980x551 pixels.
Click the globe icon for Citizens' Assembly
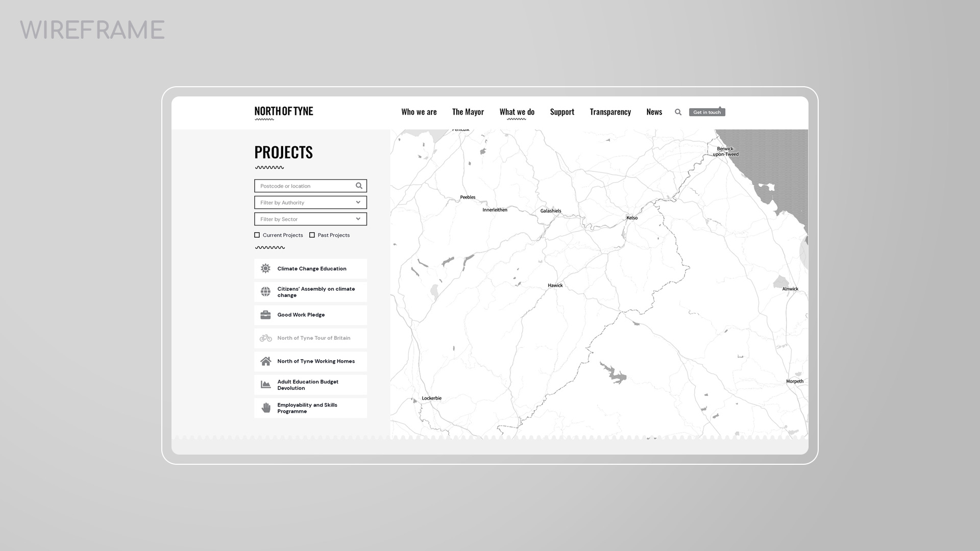265,292
